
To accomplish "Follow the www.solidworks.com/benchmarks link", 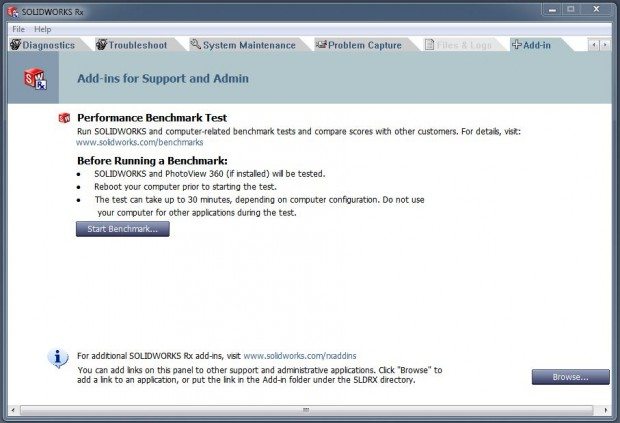I will pyautogui.click(x=126, y=143).
